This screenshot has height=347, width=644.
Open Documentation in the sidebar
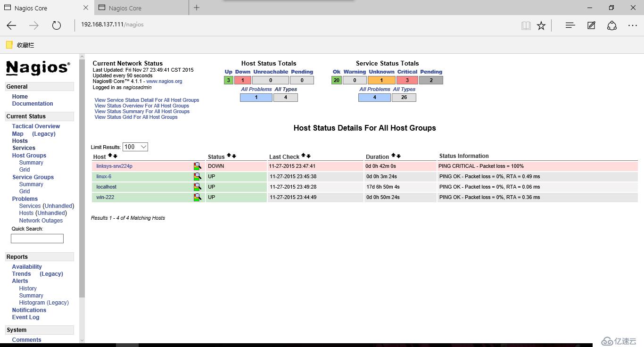click(33, 104)
